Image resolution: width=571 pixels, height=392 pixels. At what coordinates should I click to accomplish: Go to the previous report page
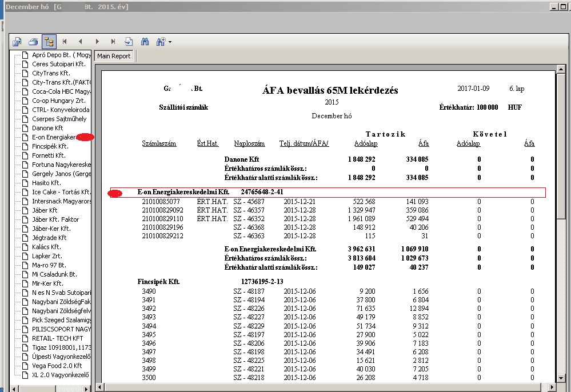[x=81, y=42]
